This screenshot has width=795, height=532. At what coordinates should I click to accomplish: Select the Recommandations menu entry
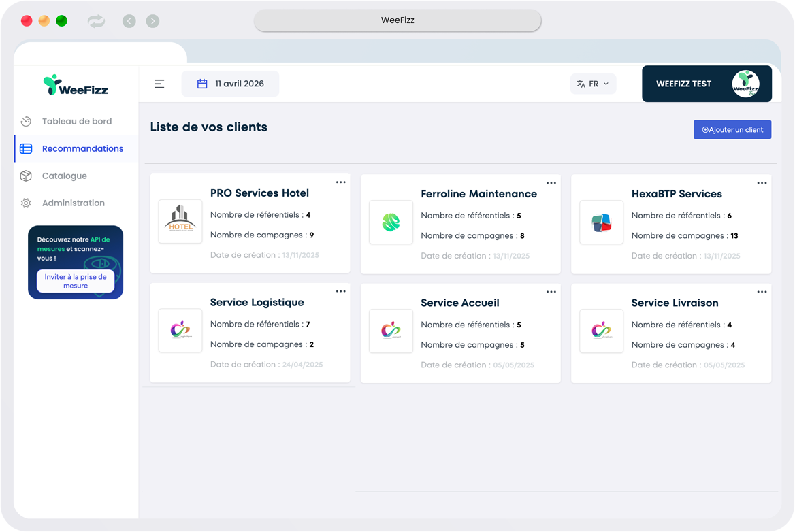[x=82, y=148]
